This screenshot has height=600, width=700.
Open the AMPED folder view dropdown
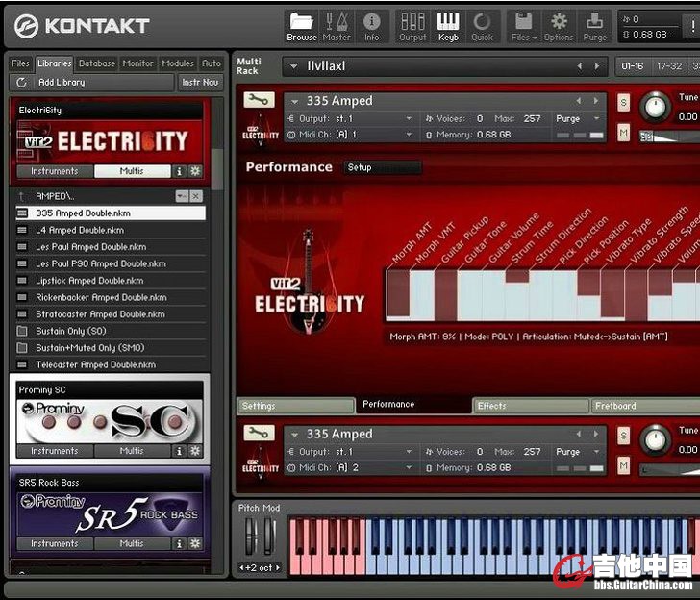[x=182, y=196]
